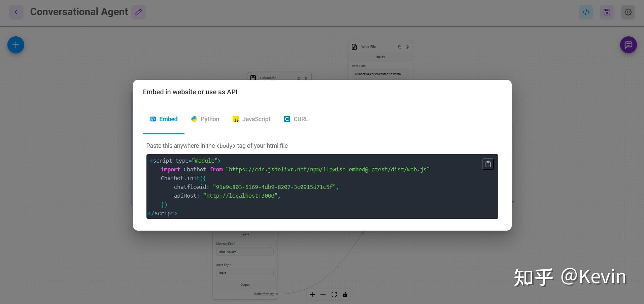Duplicate the Write File node

[400, 47]
